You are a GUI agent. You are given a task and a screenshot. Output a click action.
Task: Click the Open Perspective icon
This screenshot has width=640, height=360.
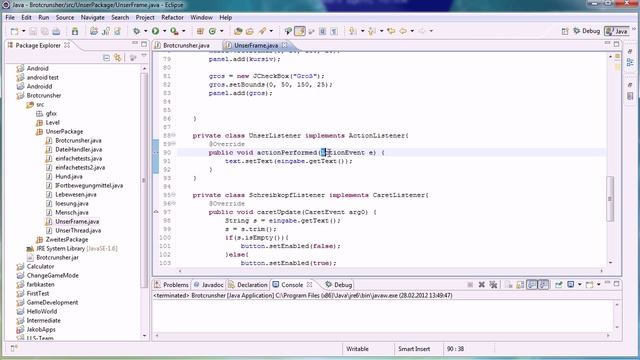pos(565,31)
